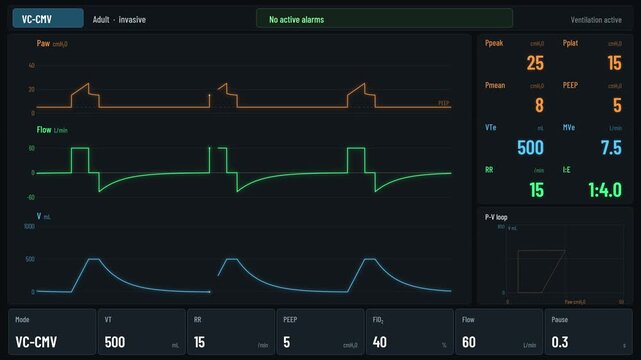The height and width of the screenshot is (360, 641).
Task: Click the Ppeak parameter label
Action: [494, 43]
